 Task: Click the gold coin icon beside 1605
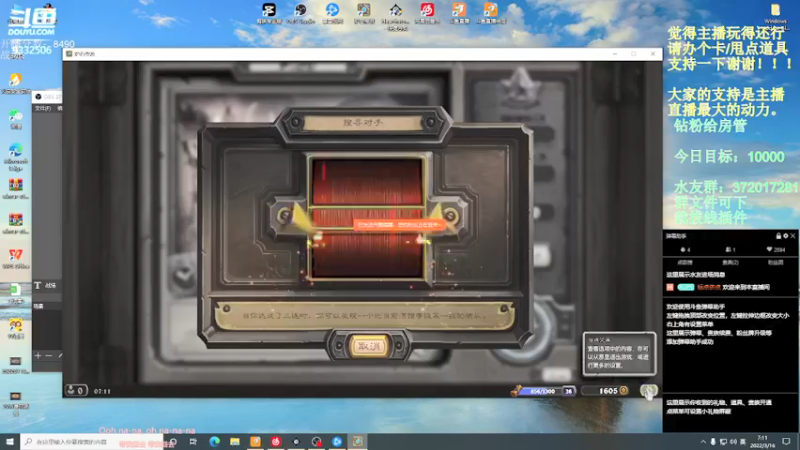click(623, 391)
